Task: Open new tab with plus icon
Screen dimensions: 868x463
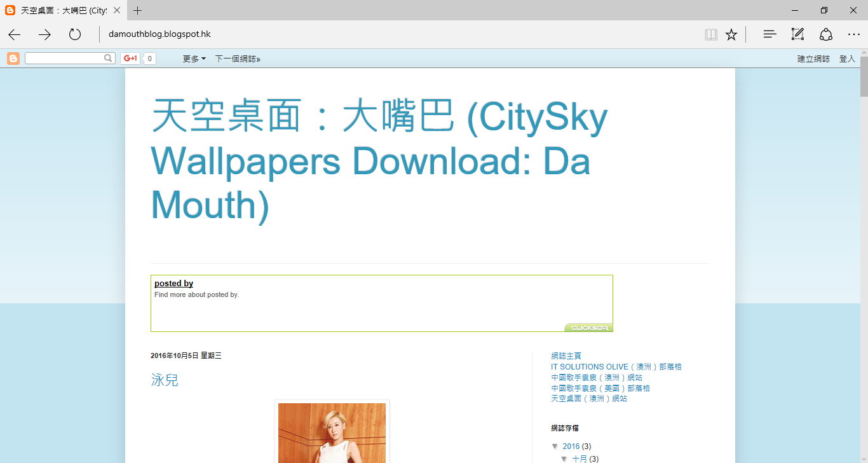Action: [138, 10]
